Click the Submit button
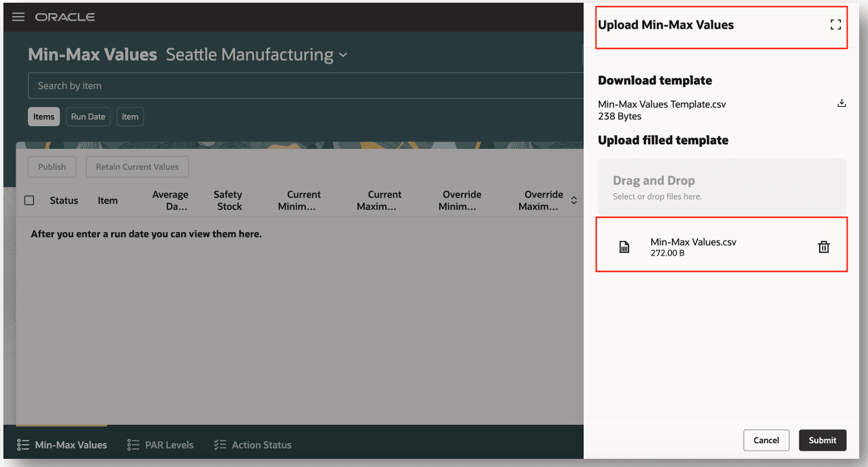 [x=822, y=440]
